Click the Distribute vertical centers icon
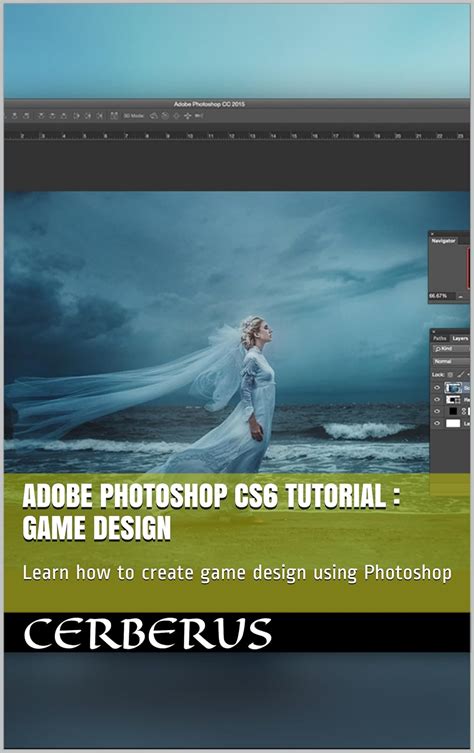The width and height of the screenshot is (474, 753). (x=52, y=116)
